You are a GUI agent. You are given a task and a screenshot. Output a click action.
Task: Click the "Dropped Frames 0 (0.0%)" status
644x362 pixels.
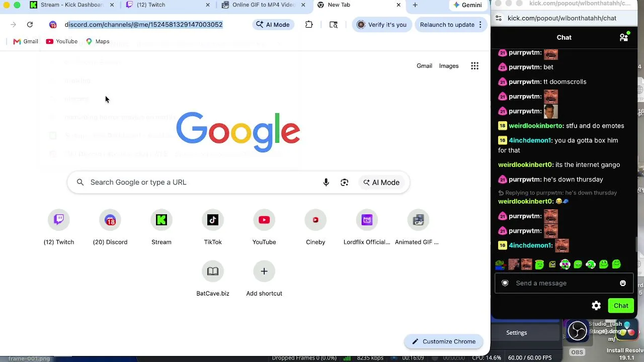[x=304, y=358]
